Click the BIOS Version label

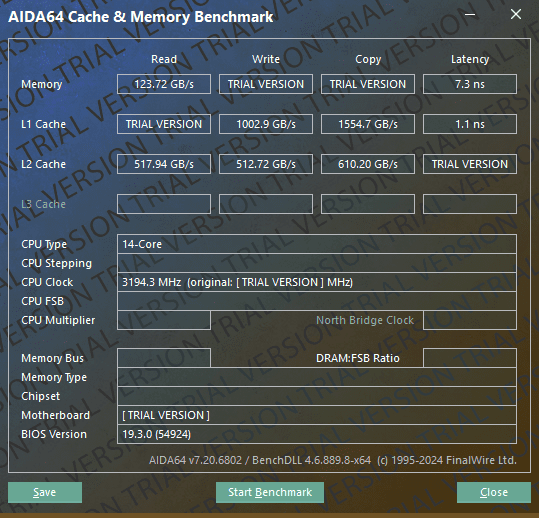pos(54,434)
